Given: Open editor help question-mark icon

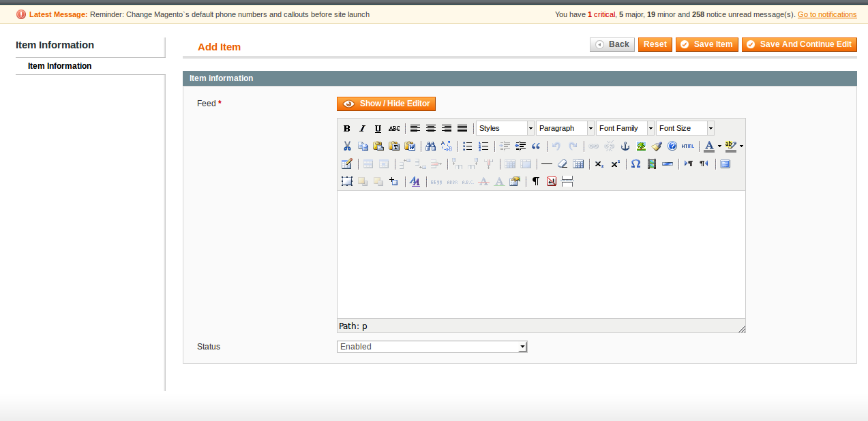Looking at the screenshot, I should tap(672, 146).
